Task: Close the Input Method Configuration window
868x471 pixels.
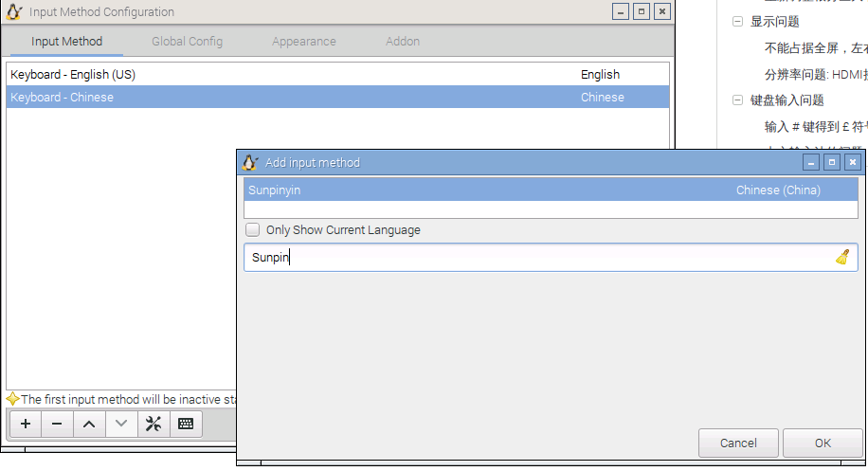Action: coord(662,11)
